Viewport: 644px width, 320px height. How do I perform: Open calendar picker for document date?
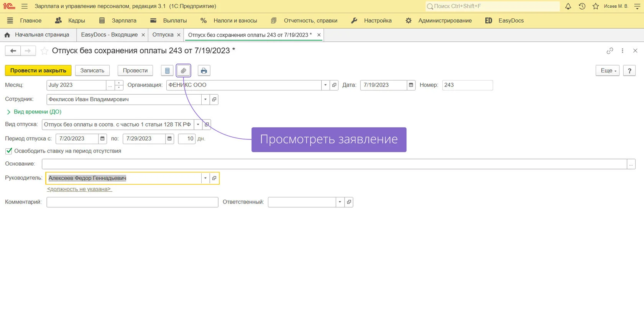411,85
